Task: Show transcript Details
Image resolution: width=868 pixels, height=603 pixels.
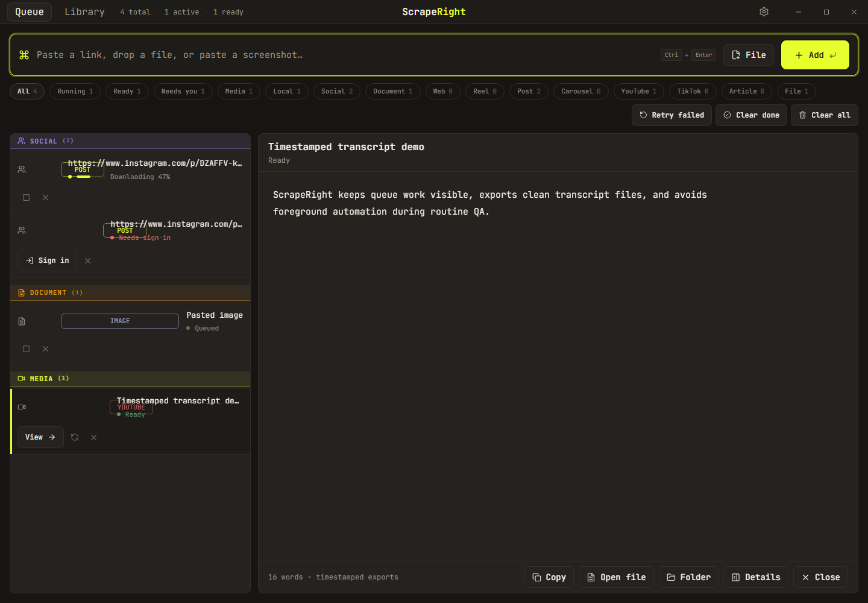Action: coord(756,577)
